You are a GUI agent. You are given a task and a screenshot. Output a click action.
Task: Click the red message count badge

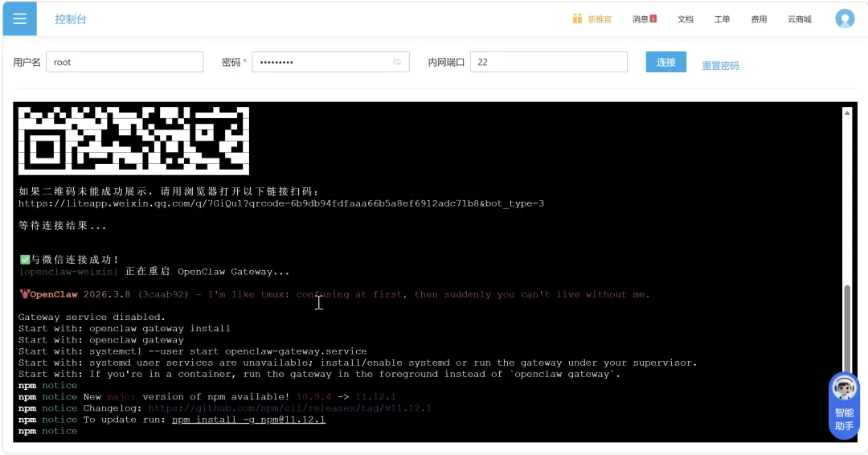[x=653, y=18]
